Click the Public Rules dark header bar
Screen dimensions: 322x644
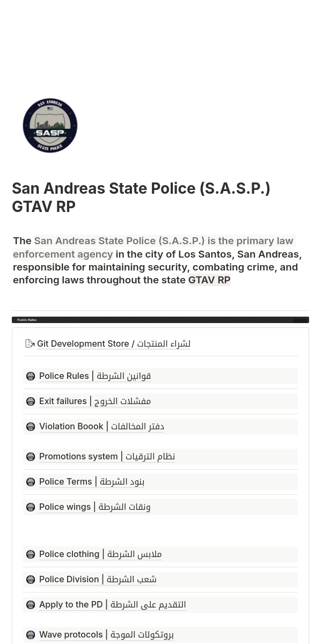pos(160,320)
